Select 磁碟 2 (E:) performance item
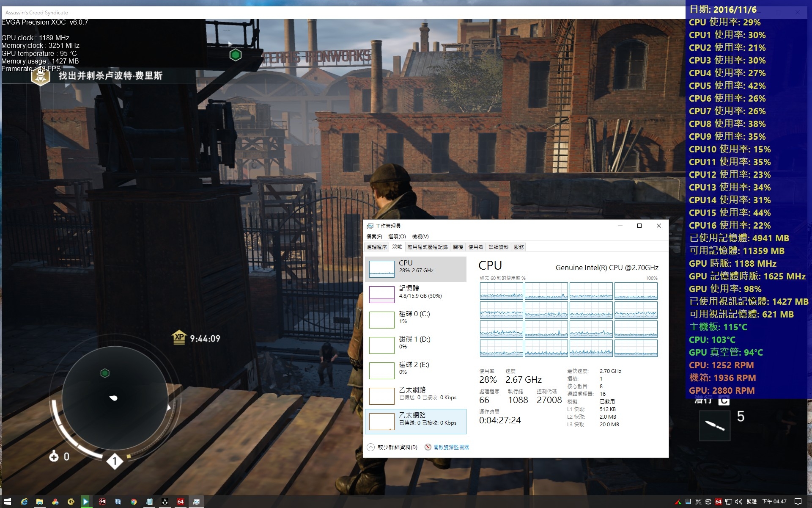812x508 pixels. (416, 371)
